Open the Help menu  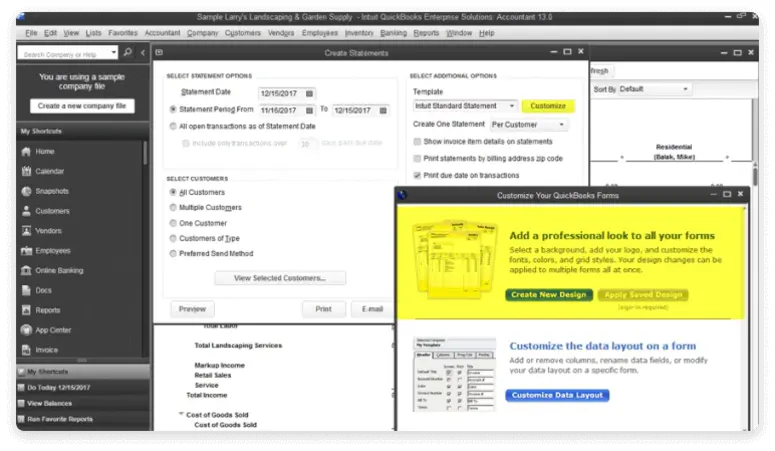coord(486,33)
